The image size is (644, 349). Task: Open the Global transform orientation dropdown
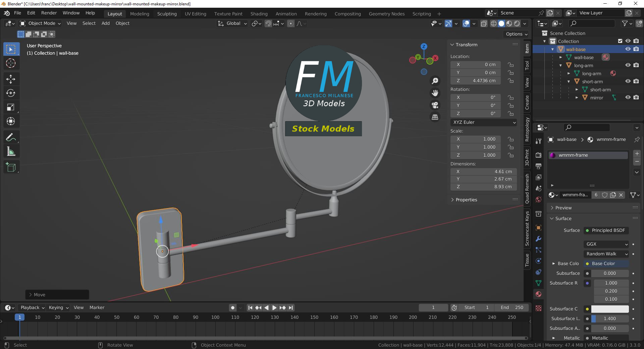(232, 23)
